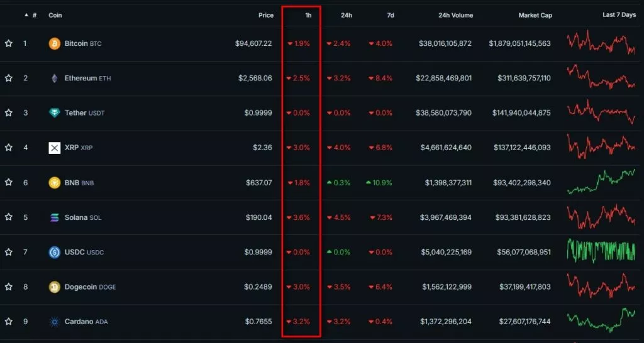Click the Bitcoin coin logo icon
The image size is (644, 343).
coord(55,43)
